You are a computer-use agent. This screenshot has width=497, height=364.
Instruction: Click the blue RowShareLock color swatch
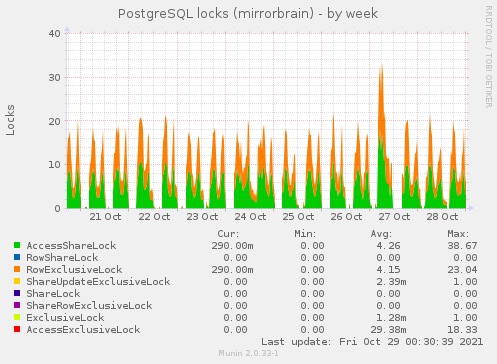[x=17, y=257]
